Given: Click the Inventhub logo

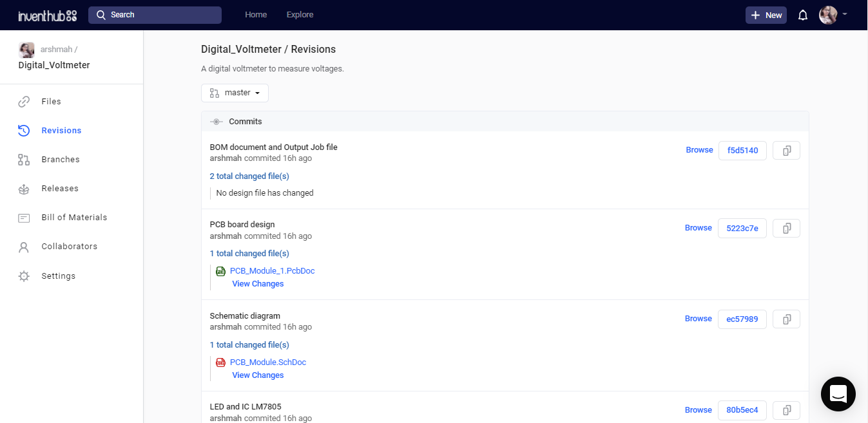Looking at the screenshot, I should pyautogui.click(x=48, y=15).
